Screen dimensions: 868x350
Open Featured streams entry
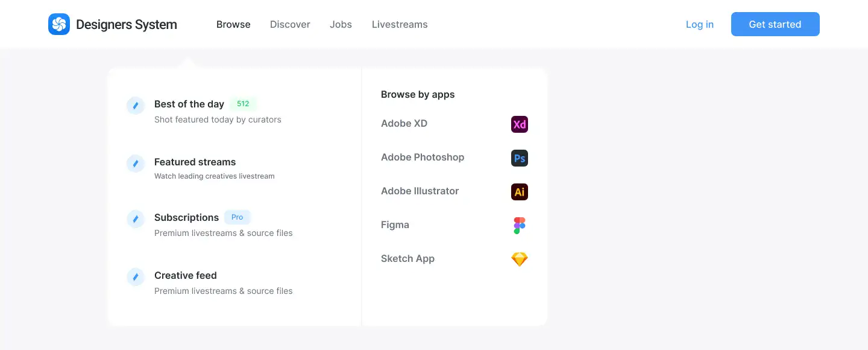pos(195,162)
